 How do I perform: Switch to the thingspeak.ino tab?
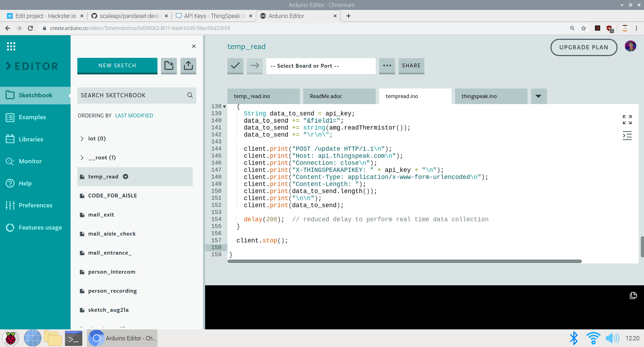479,96
